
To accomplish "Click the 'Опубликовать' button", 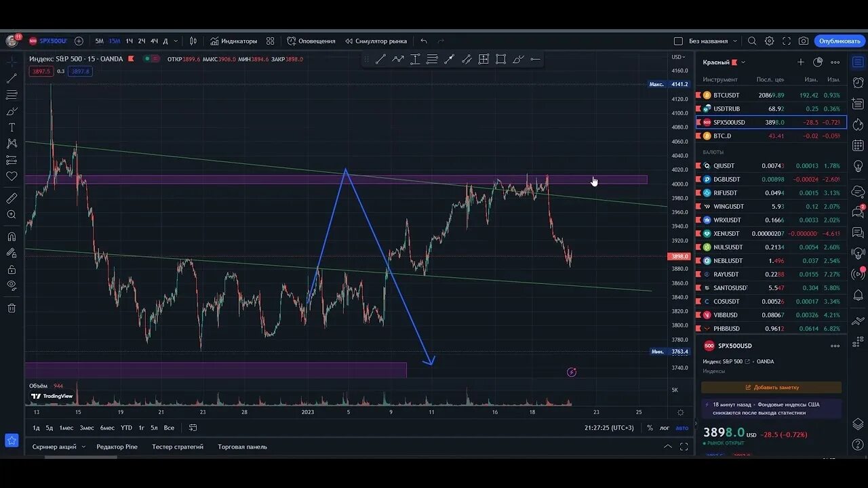I will click(x=840, y=41).
